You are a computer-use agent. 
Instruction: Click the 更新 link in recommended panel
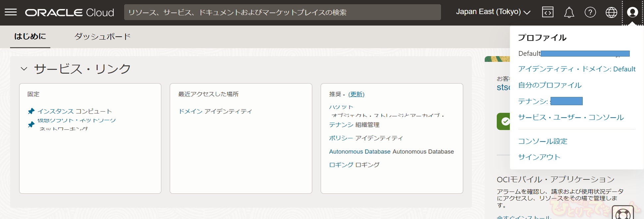pos(356,94)
